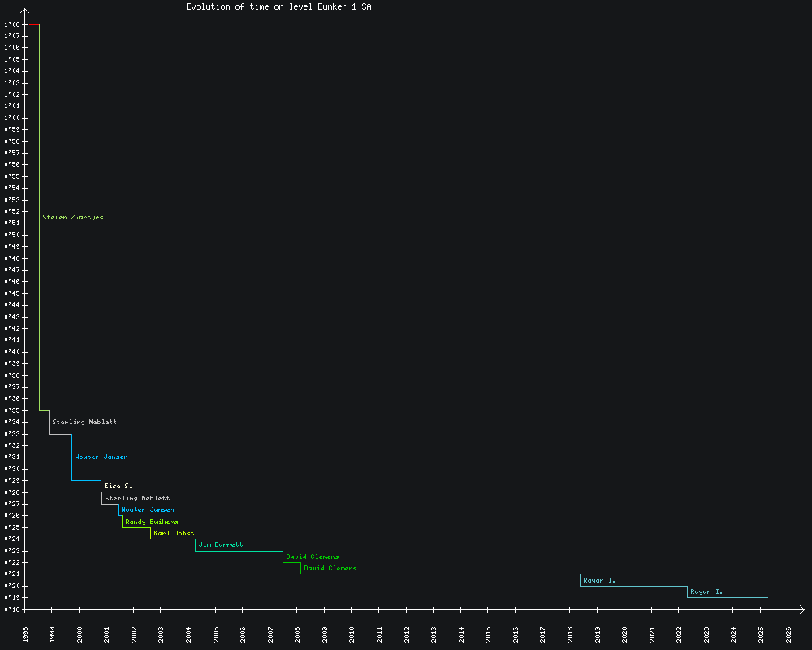Click the upper Sterling Neblett label near 0'34
Viewport: 812px width, 650px height.
click(84, 422)
